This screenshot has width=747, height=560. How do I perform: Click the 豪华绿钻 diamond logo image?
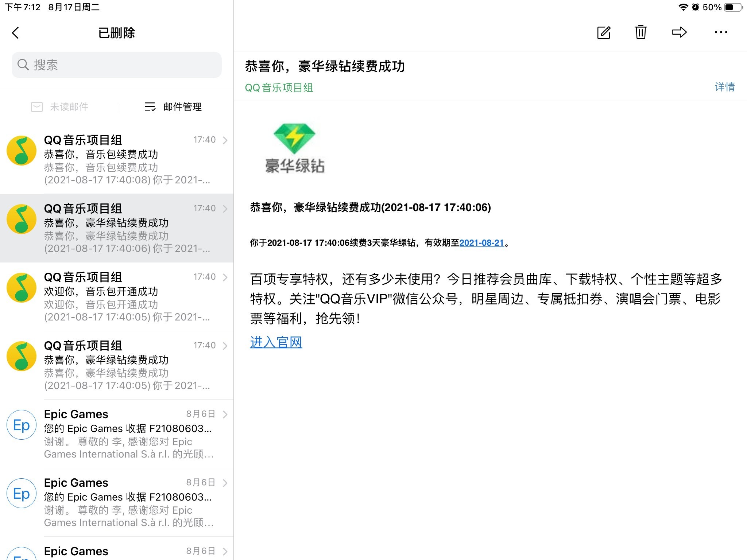pyautogui.click(x=294, y=148)
